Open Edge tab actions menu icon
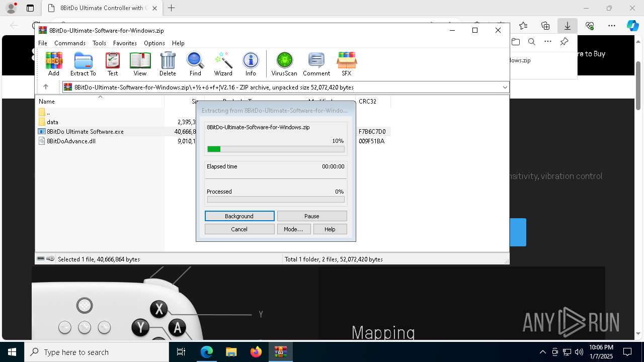Screen dimensions: 644x362 pyautogui.click(x=30, y=8)
